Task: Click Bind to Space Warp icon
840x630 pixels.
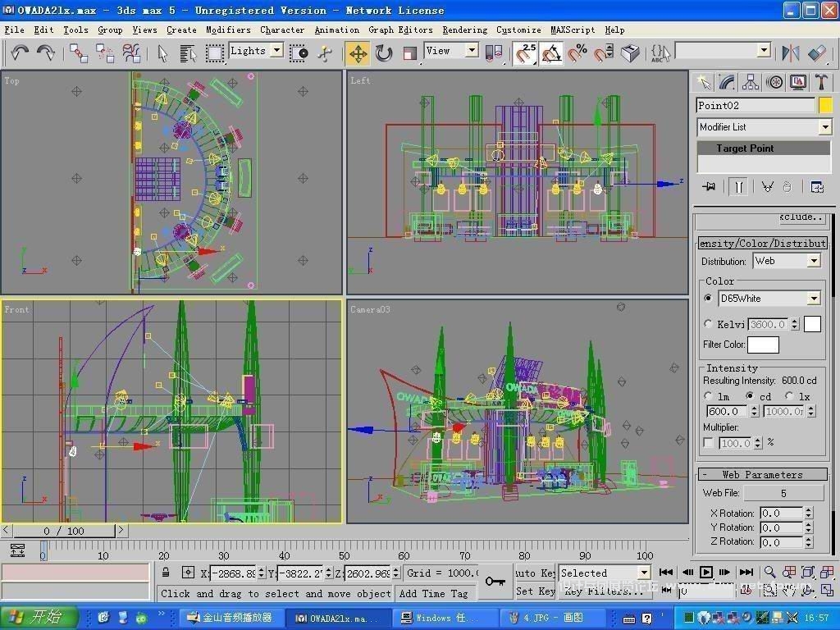Action: 131,53
